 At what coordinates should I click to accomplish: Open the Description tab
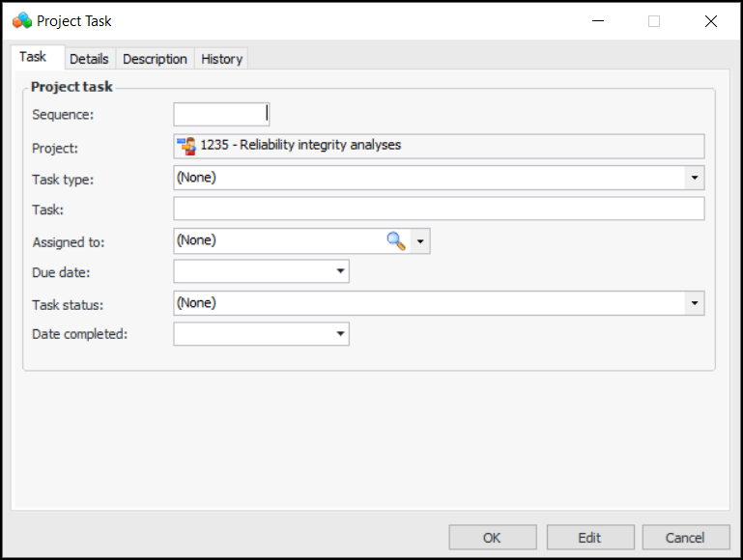tap(155, 59)
